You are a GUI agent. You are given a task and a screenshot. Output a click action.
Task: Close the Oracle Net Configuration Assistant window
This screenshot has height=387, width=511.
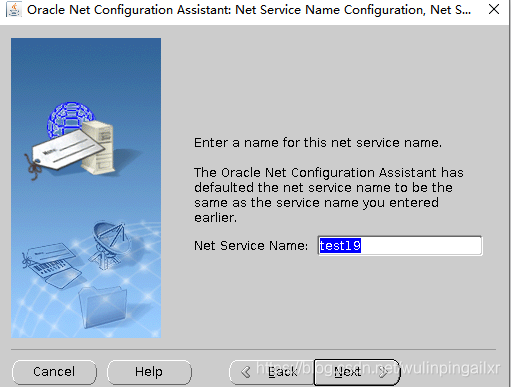[494, 9]
